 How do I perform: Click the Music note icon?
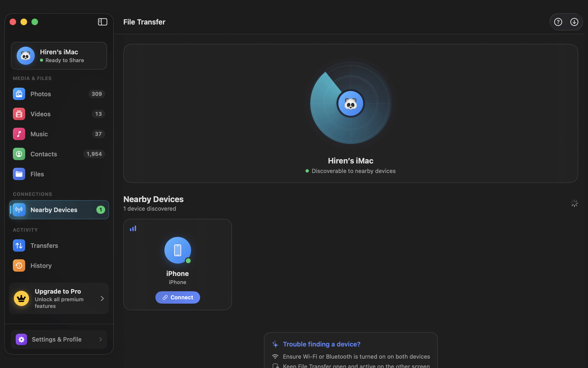tap(19, 134)
